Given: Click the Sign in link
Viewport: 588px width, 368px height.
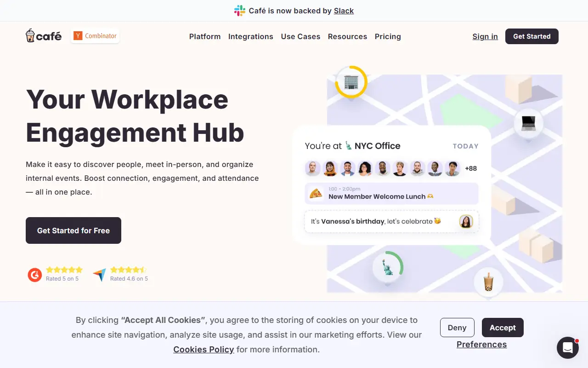Looking at the screenshot, I should pos(485,36).
